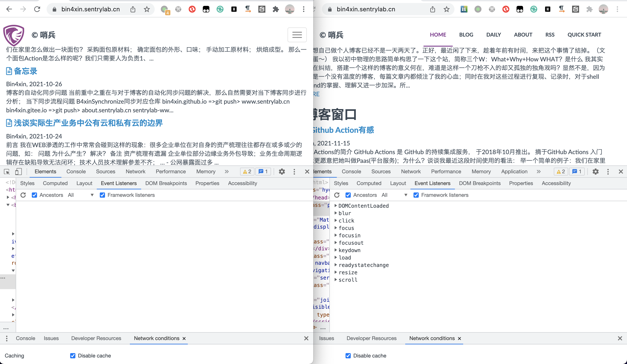The width and height of the screenshot is (627, 364).
Task: Open DevTools settings gear in left window
Action: [x=282, y=172]
